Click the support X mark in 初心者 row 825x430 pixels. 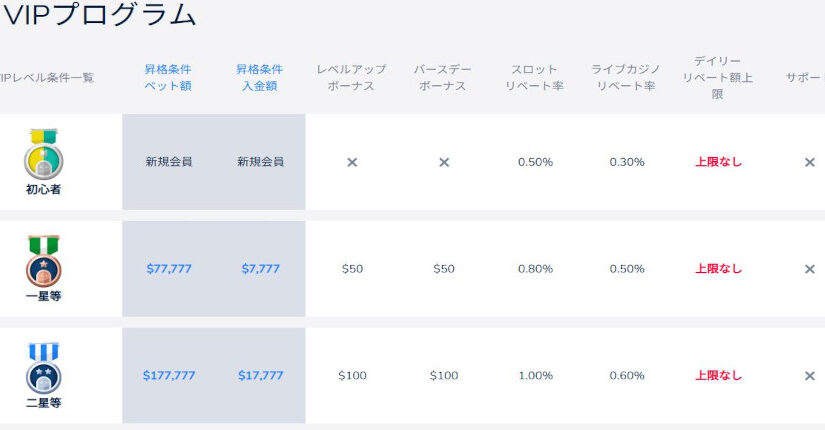click(x=810, y=162)
